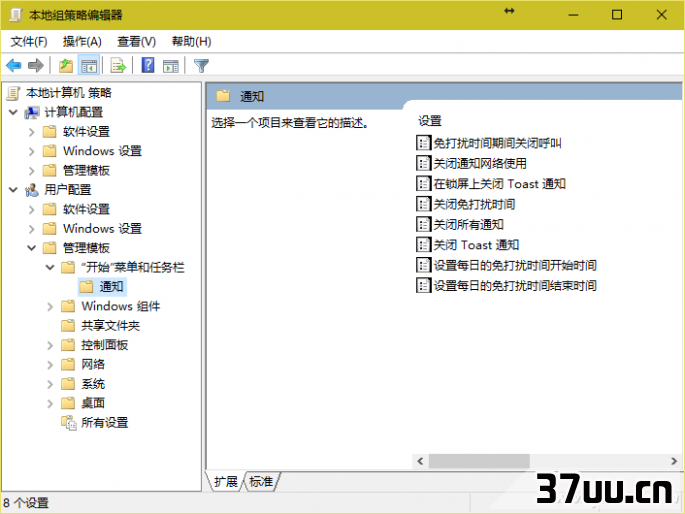Open the 帮助(H) menu
Screen dimensions: 685x514
pyautogui.click(x=191, y=41)
